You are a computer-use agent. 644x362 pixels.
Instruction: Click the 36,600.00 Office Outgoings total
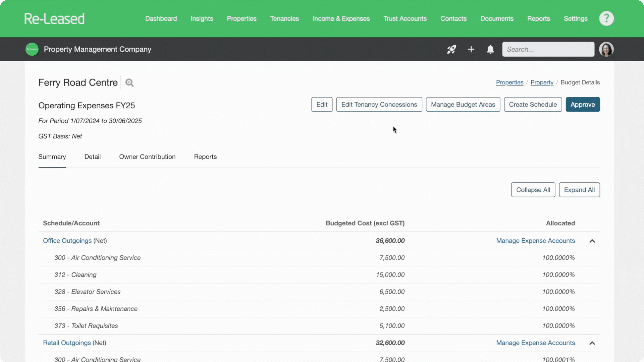coord(390,241)
